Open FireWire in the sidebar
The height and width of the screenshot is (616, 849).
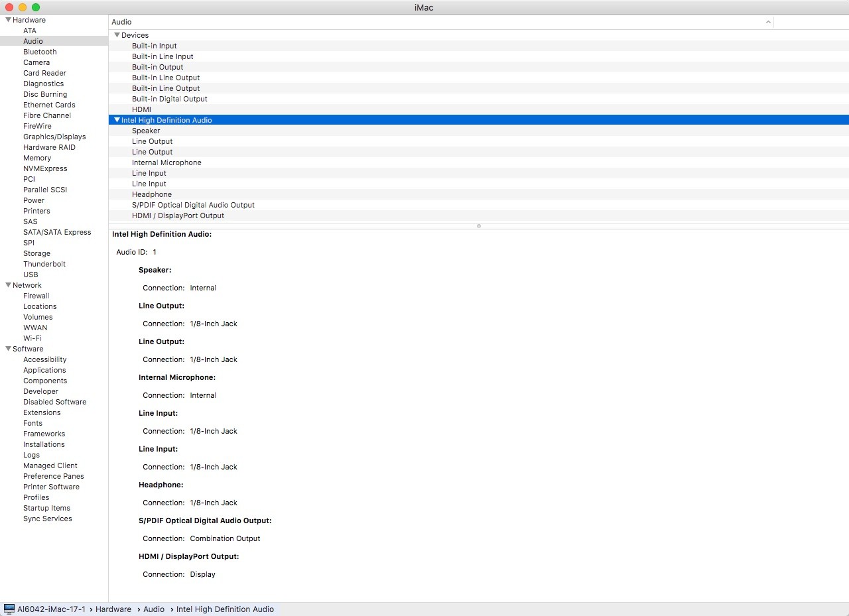coord(37,126)
